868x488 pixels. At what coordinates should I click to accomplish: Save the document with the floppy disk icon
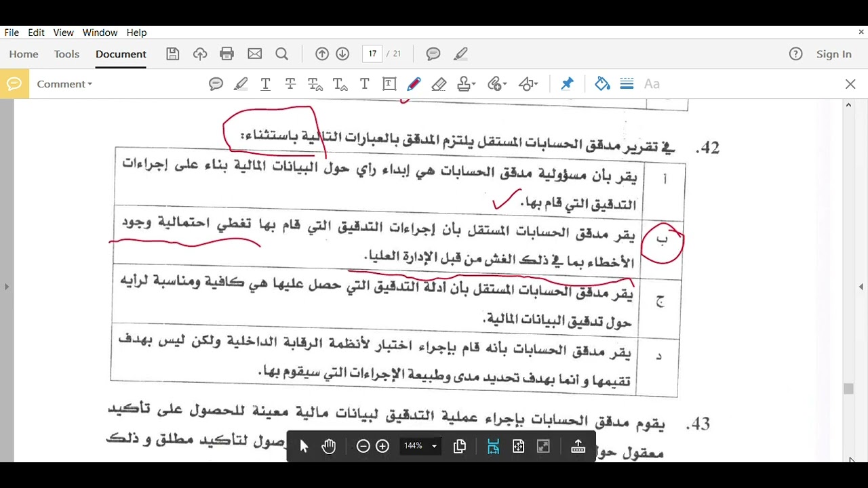(173, 54)
